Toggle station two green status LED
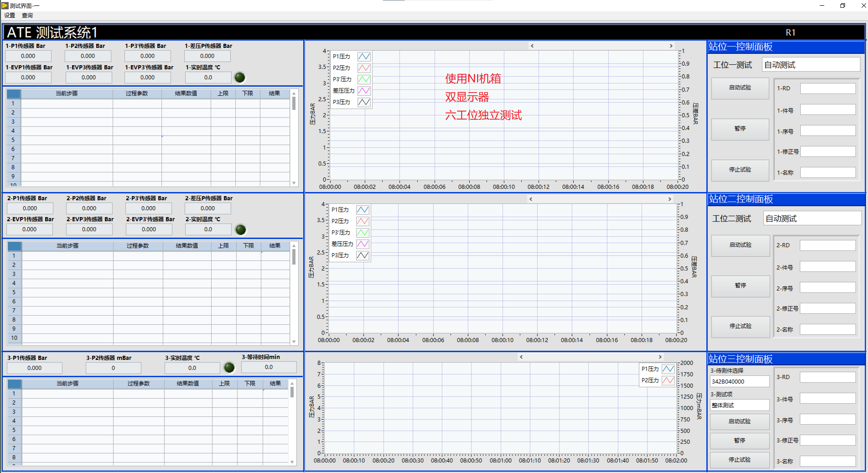 click(x=241, y=230)
